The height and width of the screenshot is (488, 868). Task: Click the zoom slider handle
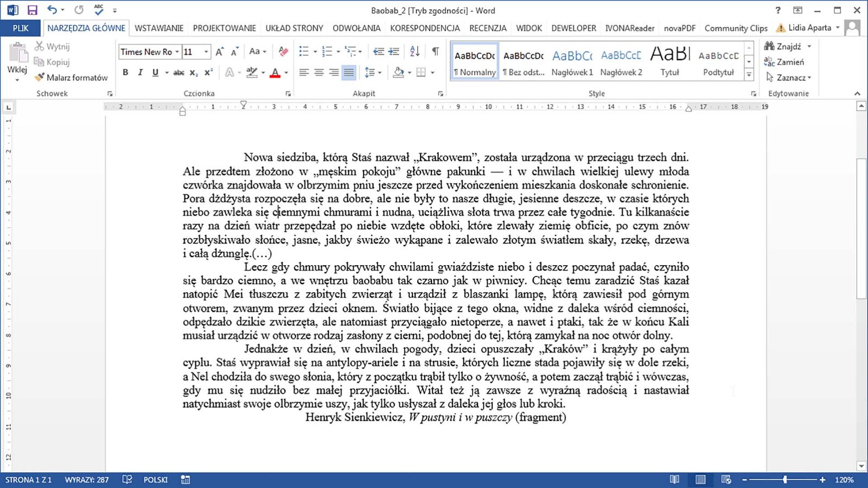click(784, 479)
